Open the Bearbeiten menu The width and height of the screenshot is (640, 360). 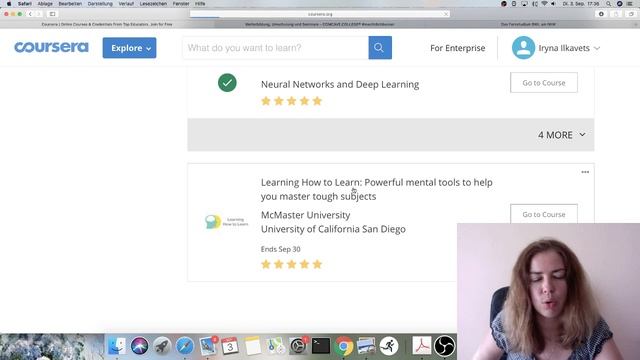(x=70, y=4)
